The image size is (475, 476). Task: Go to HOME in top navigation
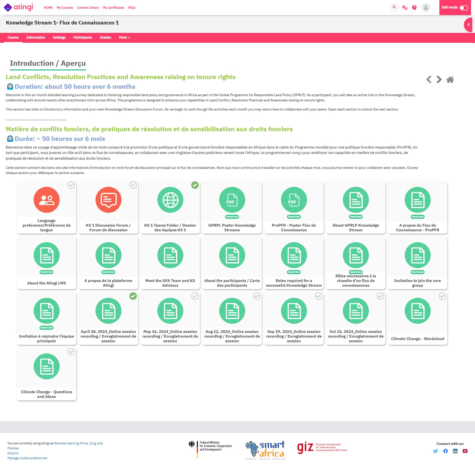[x=48, y=8]
